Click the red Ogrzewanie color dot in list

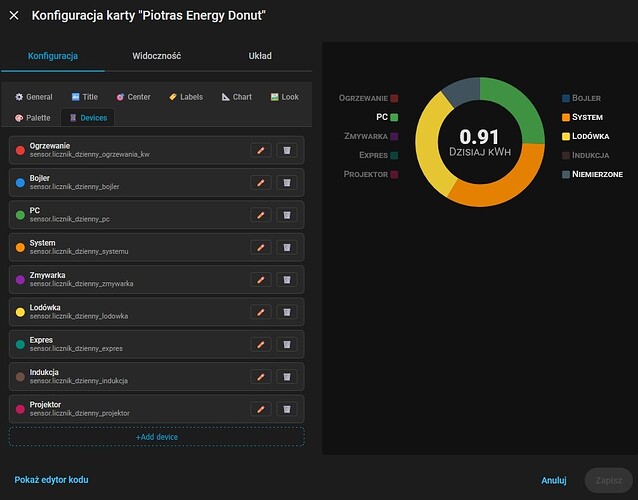[20, 151]
